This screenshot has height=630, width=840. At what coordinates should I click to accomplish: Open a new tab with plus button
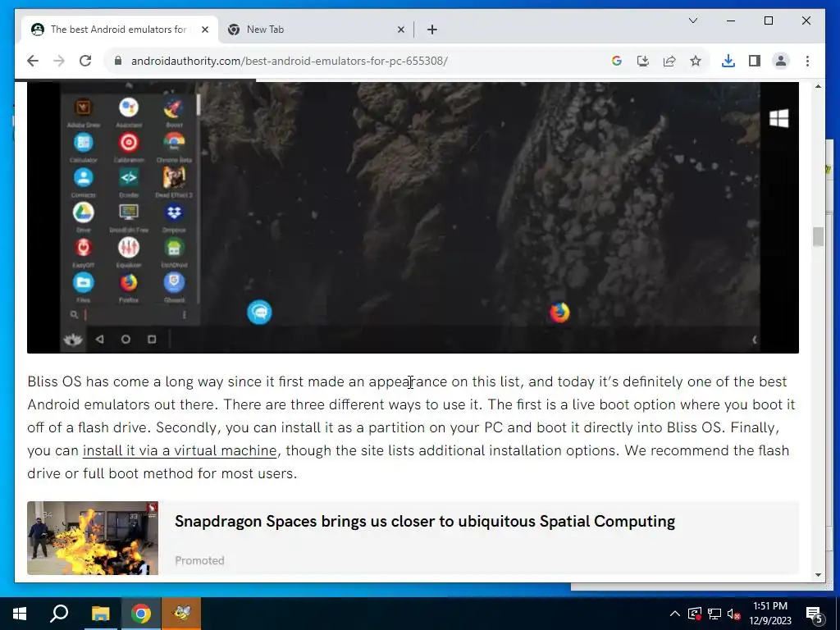432,30
